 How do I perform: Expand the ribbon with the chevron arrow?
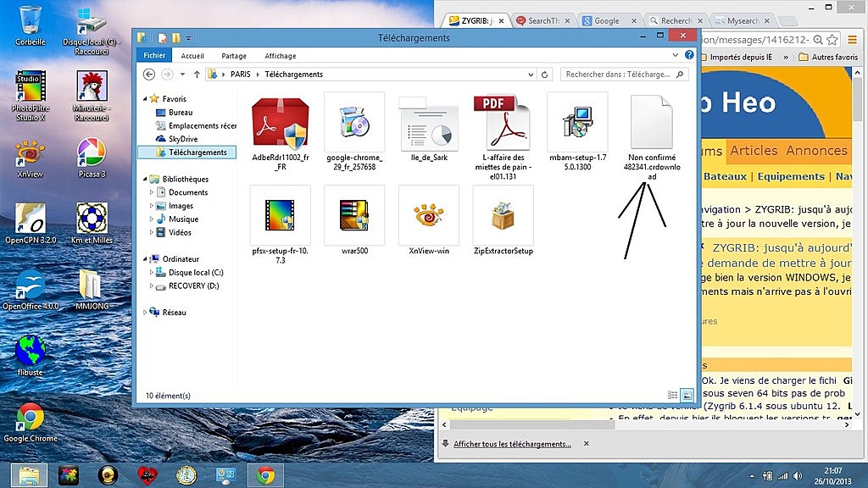pyautogui.click(x=676, y=55)
